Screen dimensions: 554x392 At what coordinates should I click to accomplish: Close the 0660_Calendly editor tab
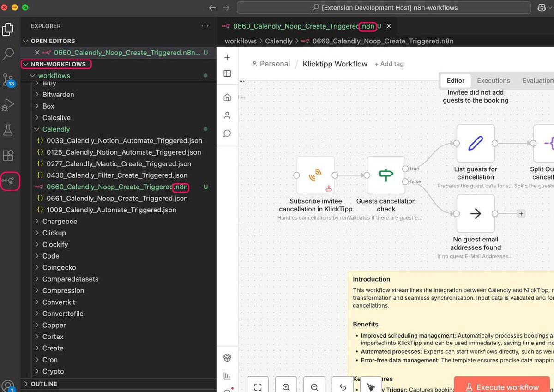point(389,26)
